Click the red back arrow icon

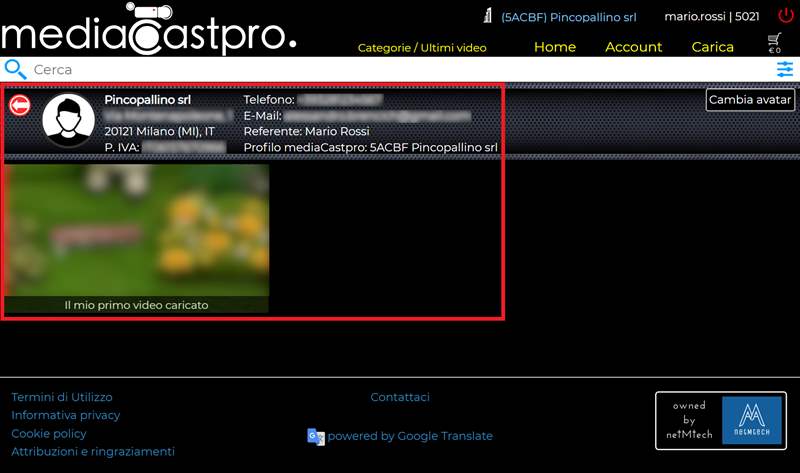[x=20, y=106]
